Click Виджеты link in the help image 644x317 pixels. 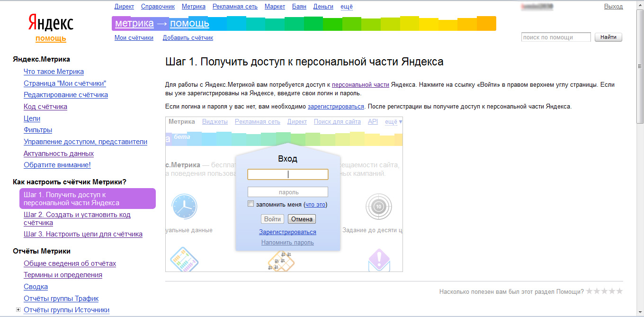click(215, 122)
